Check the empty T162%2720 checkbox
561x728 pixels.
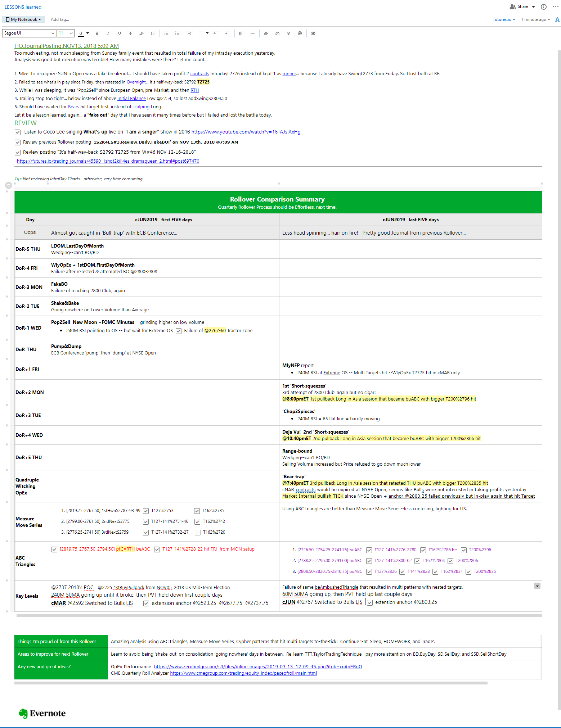[198, 533]
